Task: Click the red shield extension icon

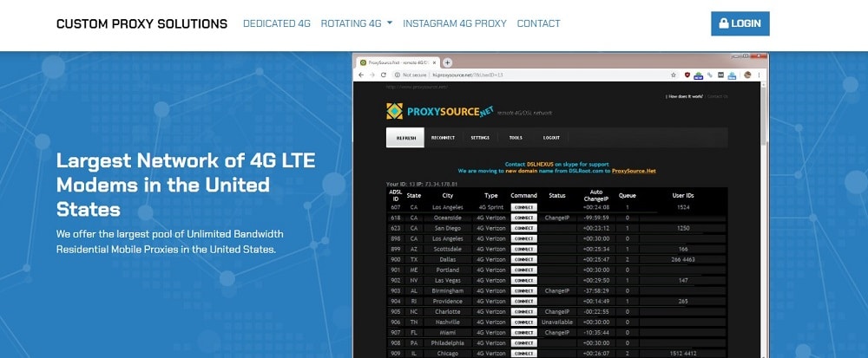Action: point(687,75)
